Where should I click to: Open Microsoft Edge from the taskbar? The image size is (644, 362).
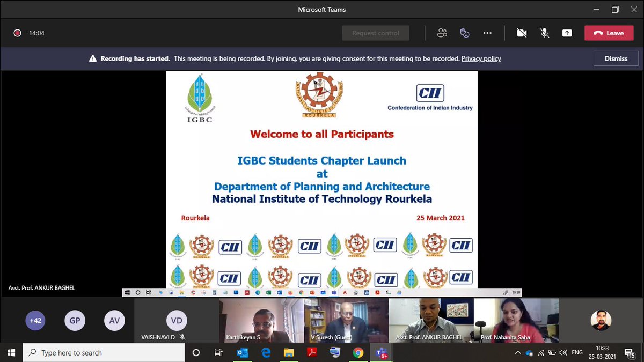pyautogui.click(x=266, y=352)
